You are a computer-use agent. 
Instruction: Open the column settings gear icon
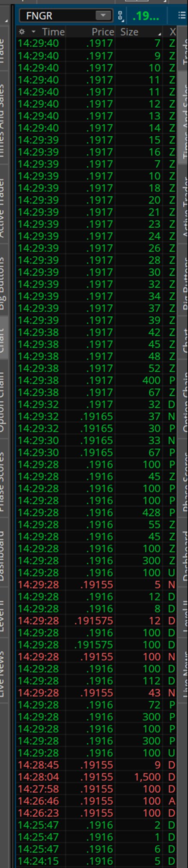[x=22, y=32]
